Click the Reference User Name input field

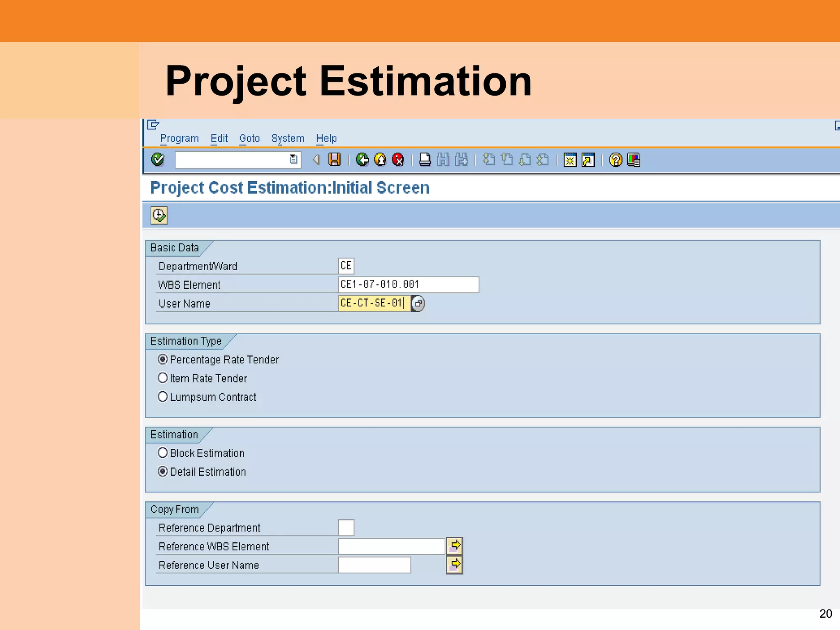click(374, 565)
